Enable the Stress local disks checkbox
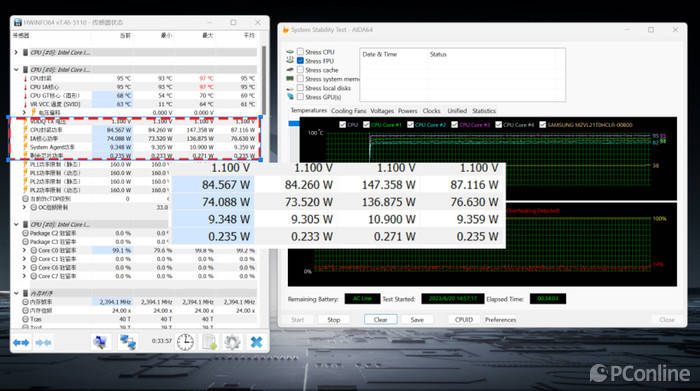This screenshot has width=700, height=391. 300,88
